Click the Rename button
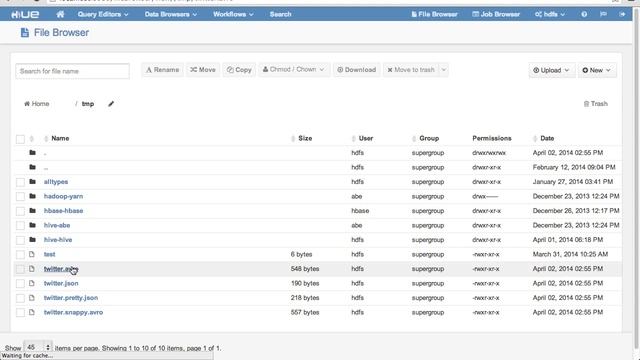This screenshot has width=640, height=360. click(x=162, y=70)
